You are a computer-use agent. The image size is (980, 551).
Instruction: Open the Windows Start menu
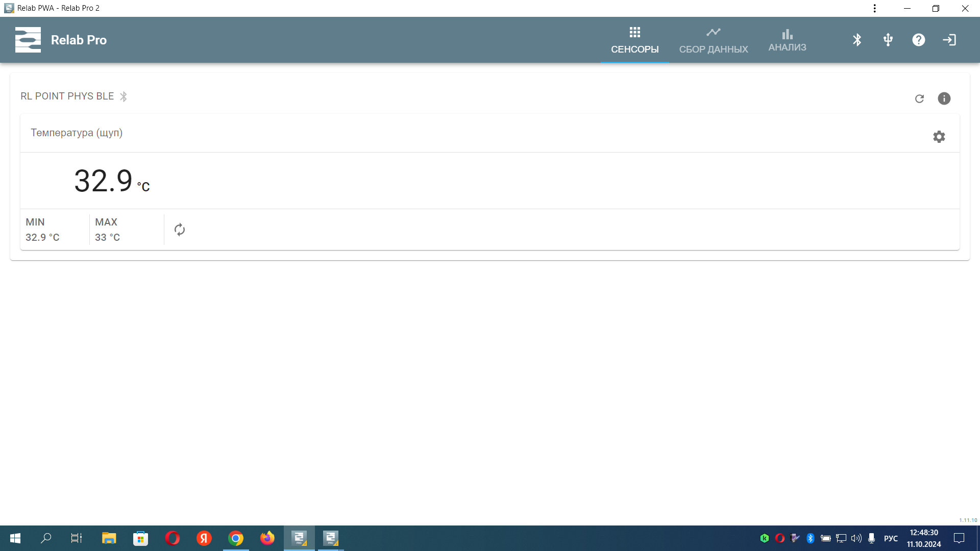pyautogui.click(x=15, y=538)
